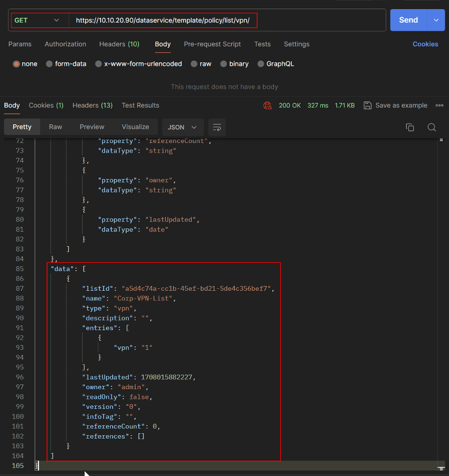This screenshot has height=476, width=449.
Task: Expand the Send button dropdown arrow
Action: click(x=436, y=20)
